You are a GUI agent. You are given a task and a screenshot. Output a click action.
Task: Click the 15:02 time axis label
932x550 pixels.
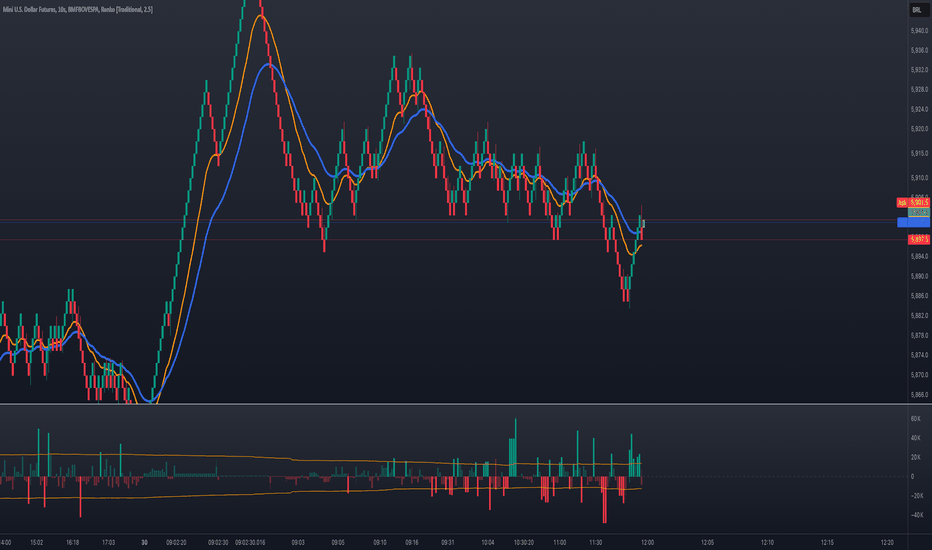click(x=36, y=542)
